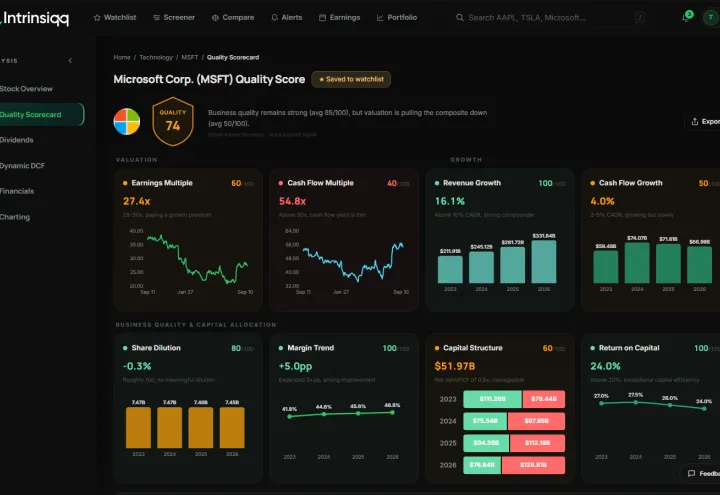
Task: Open Dividends in the sidebar
Action: [17, 140]
